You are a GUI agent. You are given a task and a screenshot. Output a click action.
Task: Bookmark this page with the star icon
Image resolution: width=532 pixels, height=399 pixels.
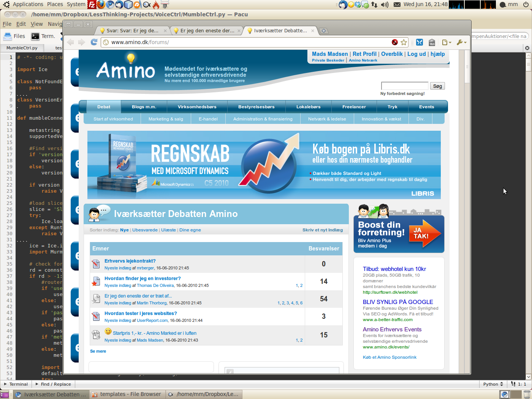click(404, 42)
